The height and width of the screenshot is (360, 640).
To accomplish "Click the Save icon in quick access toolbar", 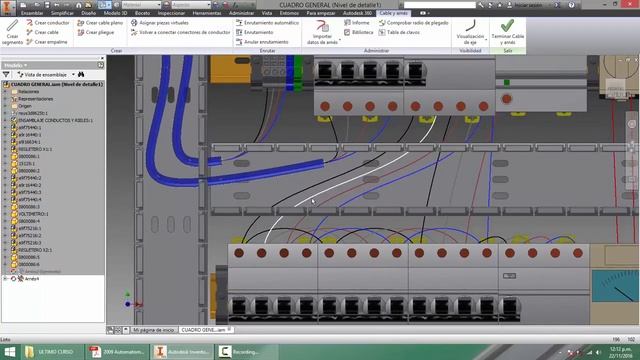I will 47,5.
